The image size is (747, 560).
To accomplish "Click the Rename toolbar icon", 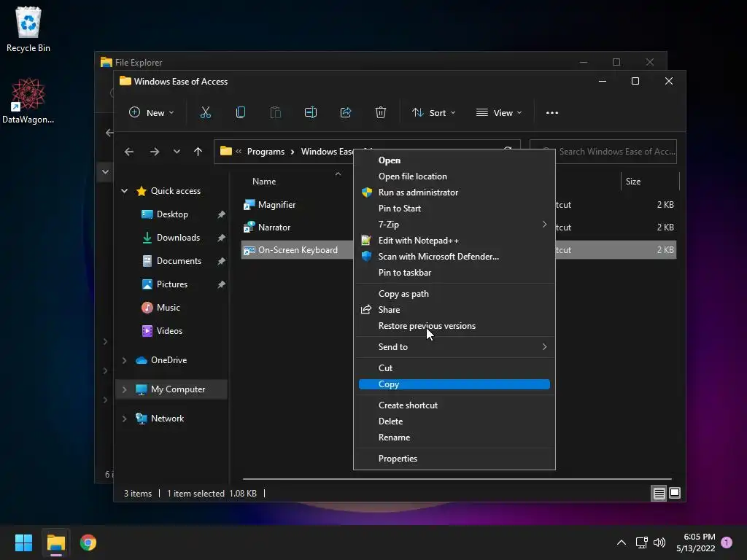I will pyautogui.click(x=311, y=113).
